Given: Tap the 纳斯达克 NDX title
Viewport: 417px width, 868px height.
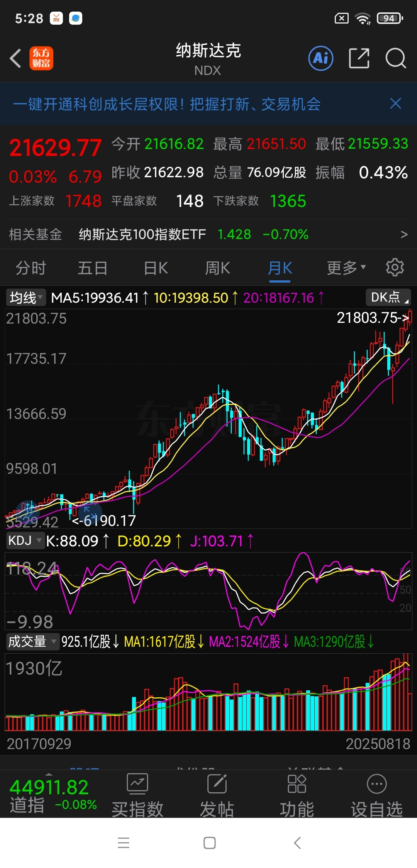Looking at the screenshot, I should pyautogui.click(x=208, y=59).
